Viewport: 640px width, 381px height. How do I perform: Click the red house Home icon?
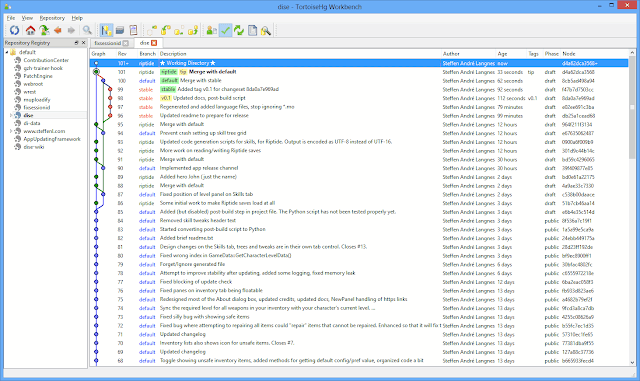pyautogui.click(x=30, y=30)
